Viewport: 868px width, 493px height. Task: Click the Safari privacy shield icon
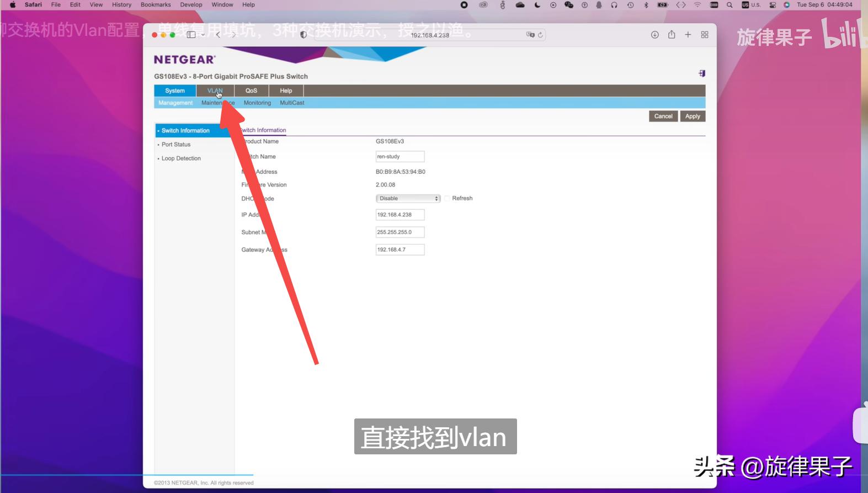(303, 35)
